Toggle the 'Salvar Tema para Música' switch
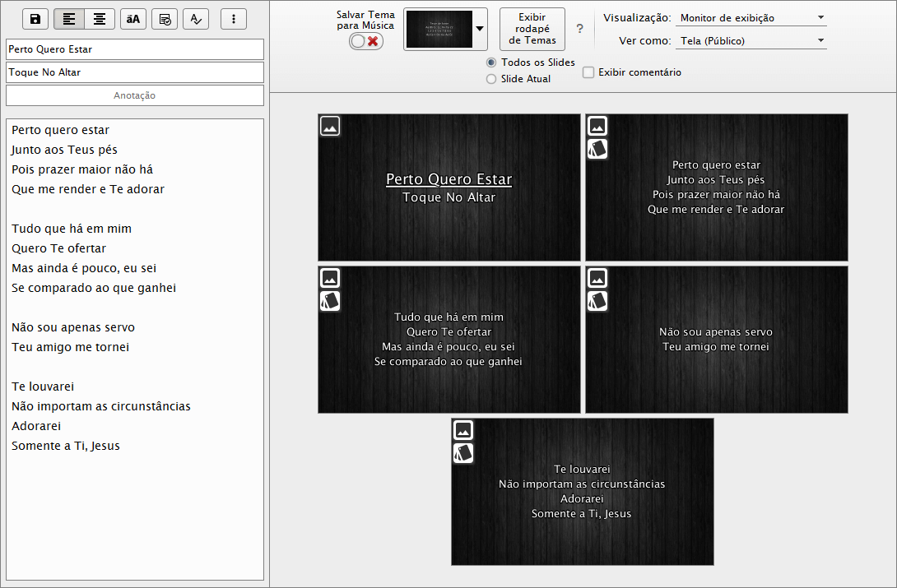This screenshot has width=897, height=588. (x=366, y=41)
